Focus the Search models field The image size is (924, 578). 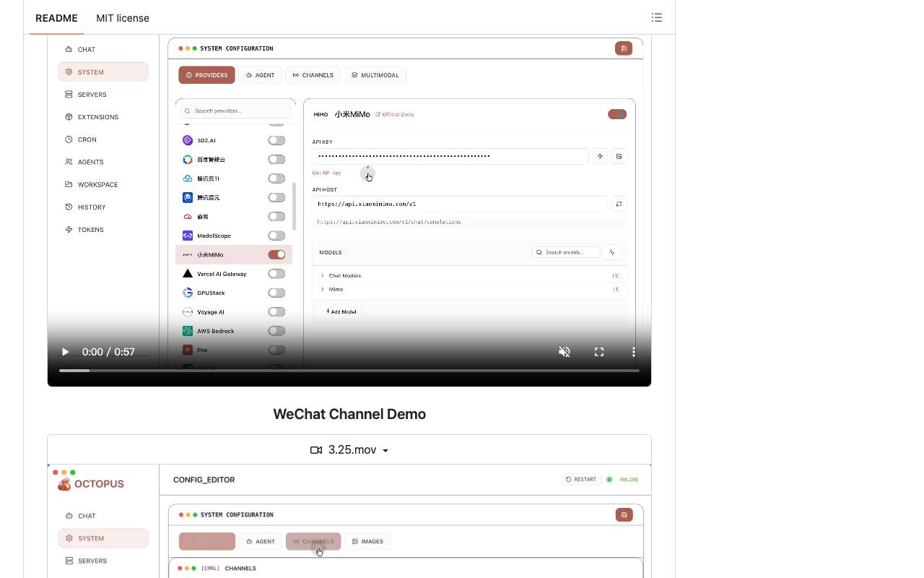566,252
